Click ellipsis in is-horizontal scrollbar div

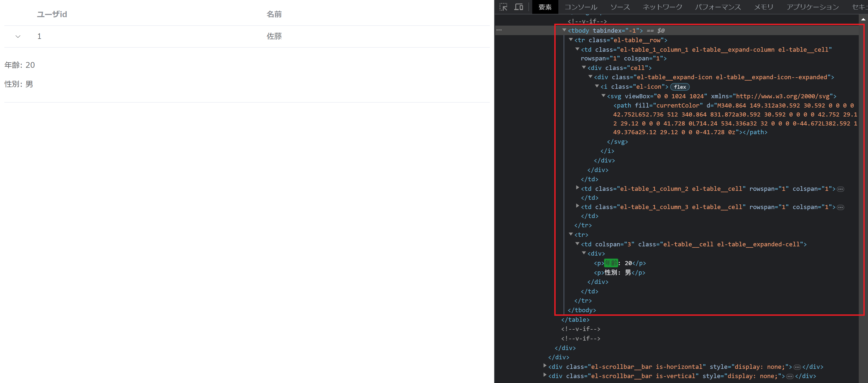click(x=797, y=367)
